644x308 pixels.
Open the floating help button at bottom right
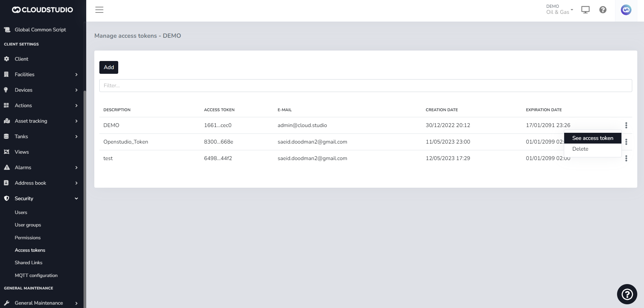click(x=627, y=294)
